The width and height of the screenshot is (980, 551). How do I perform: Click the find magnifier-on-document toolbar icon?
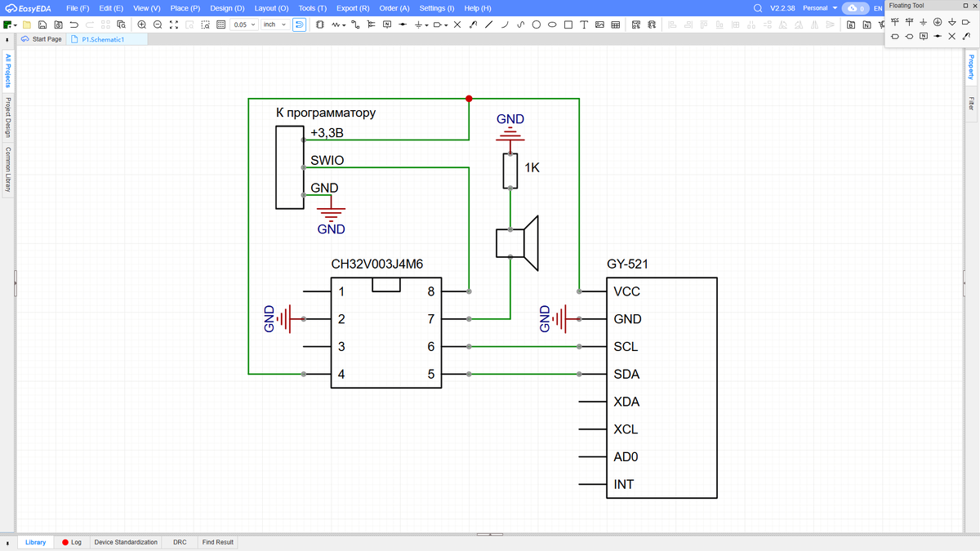pos(121,24)
